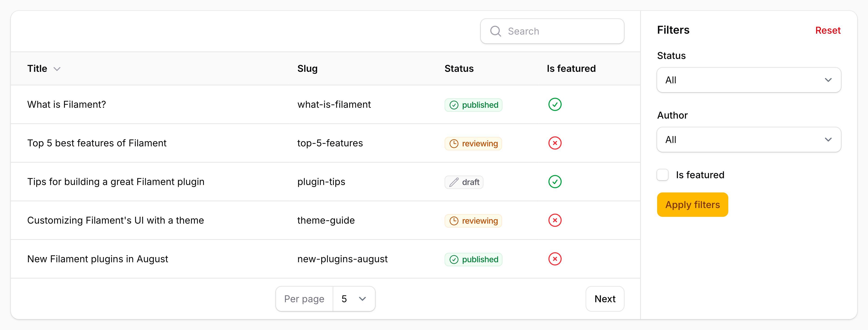868x330 pixels.
Task: Click the Status column header
Action: pyautogui.click(x=459, y=68)
